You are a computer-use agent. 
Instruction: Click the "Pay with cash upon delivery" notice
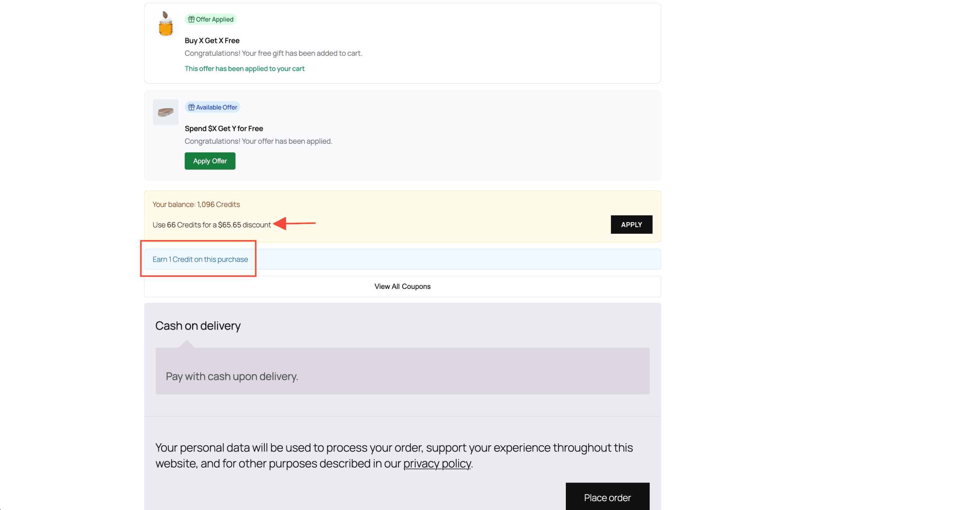(x=231, y=376)
